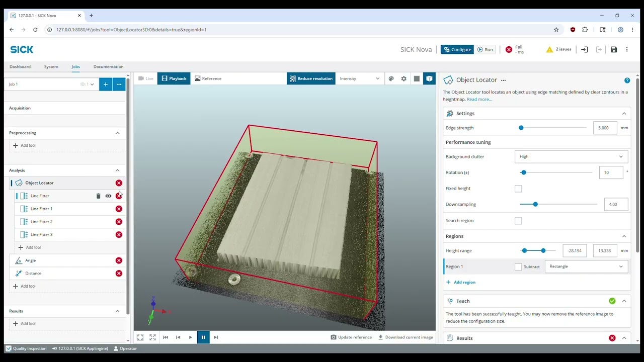Switch to Run mode
Image resolution: width=644 pixels, height=362 pixels.
pyautogui.click(x=486, y=50)
